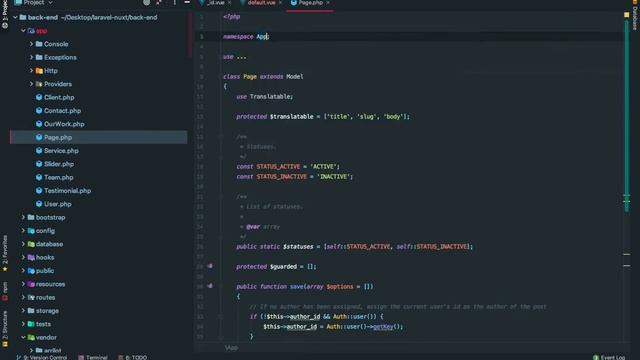Open Client.php in the project tree
The height and width of the screenshot is (360, 640).
point(59,98)
